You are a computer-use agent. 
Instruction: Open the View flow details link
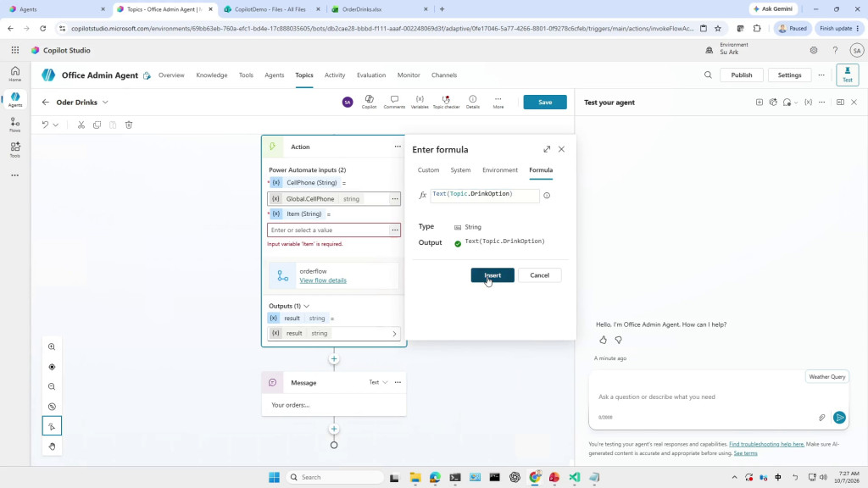click(x=323, y=280)
